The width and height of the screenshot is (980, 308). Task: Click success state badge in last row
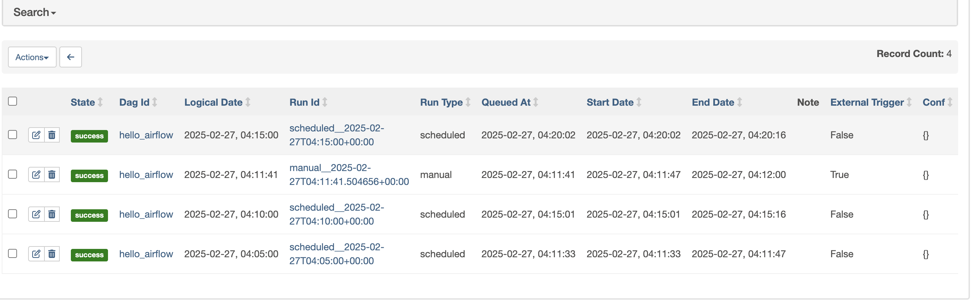point(89,256)
